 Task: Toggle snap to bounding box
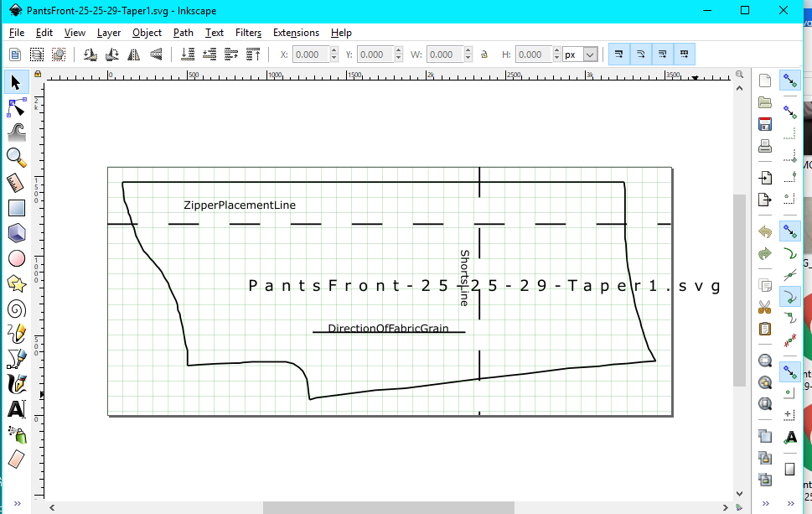[x=789, y=110]
